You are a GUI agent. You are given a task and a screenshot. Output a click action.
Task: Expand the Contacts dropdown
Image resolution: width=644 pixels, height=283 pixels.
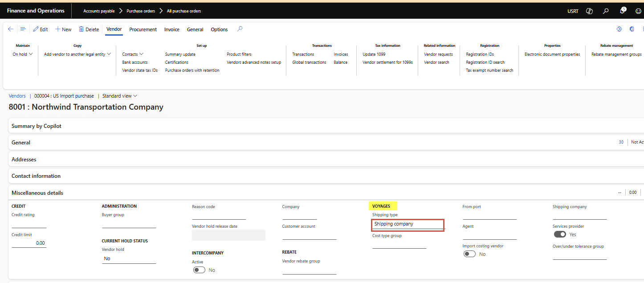tap(132, 54)
